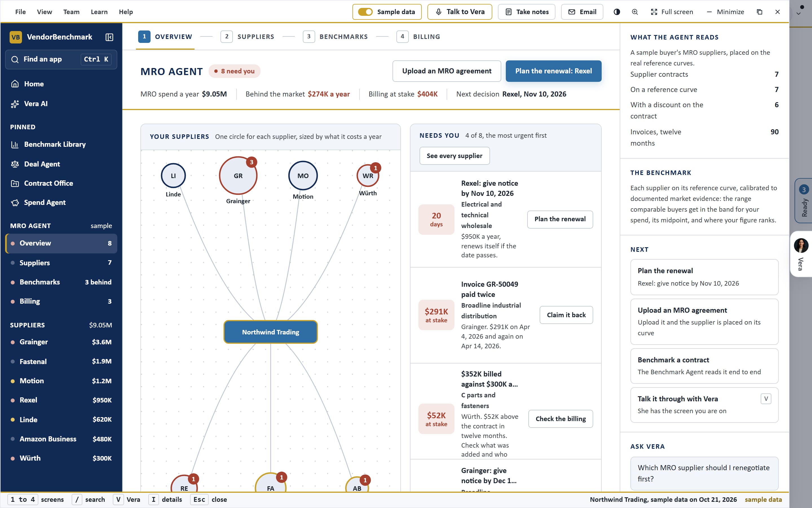The image size is (812, 508).
Task: Select the LI Linde supplier circle
Action: 173,175
